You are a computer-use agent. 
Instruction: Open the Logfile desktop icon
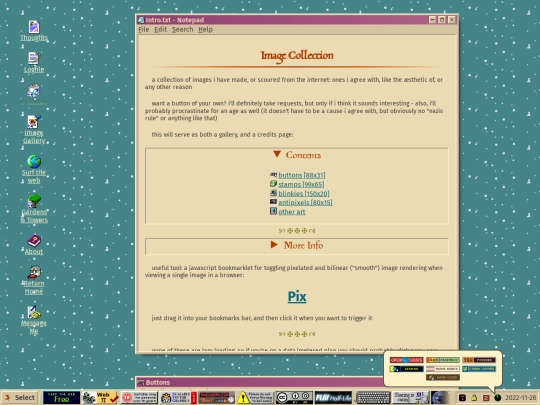(x=34, y=62)
